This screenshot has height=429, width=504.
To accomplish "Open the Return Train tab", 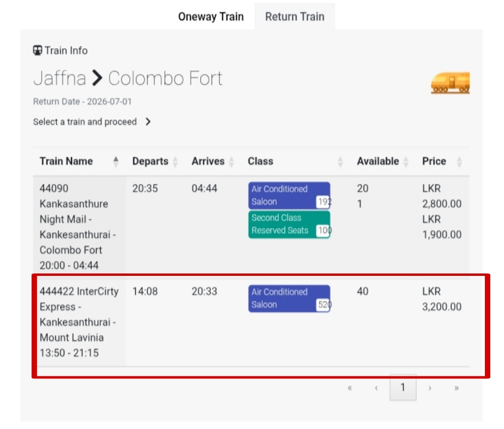I will [x=295, y=17].
